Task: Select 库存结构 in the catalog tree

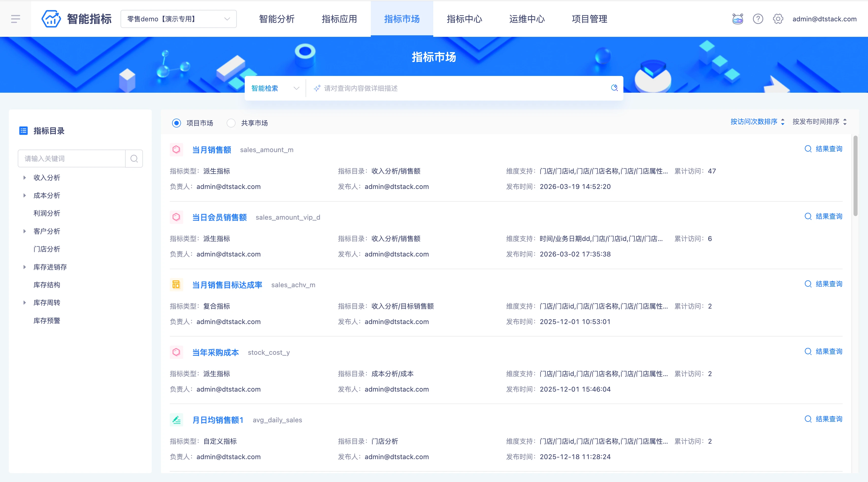Action: click(x=47, y=285)
